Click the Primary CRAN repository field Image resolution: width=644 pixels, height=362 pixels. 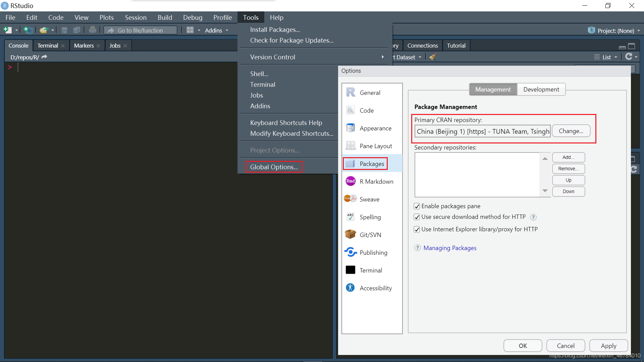click(482, 131)
